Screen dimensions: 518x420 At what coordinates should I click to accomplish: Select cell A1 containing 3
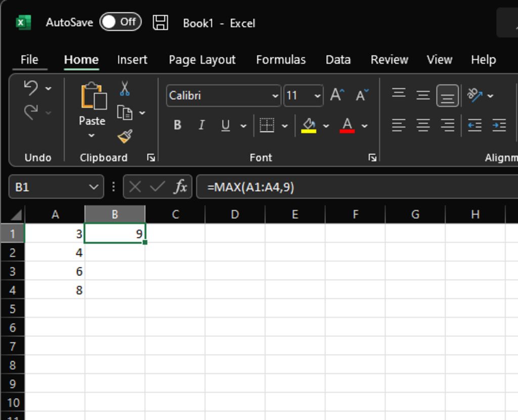coord(55,234)
